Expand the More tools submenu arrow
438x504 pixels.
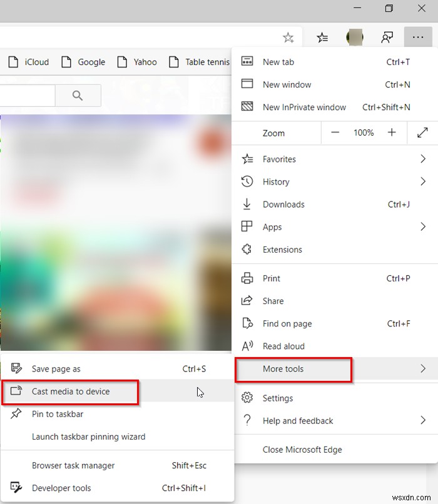coord(423,369)
